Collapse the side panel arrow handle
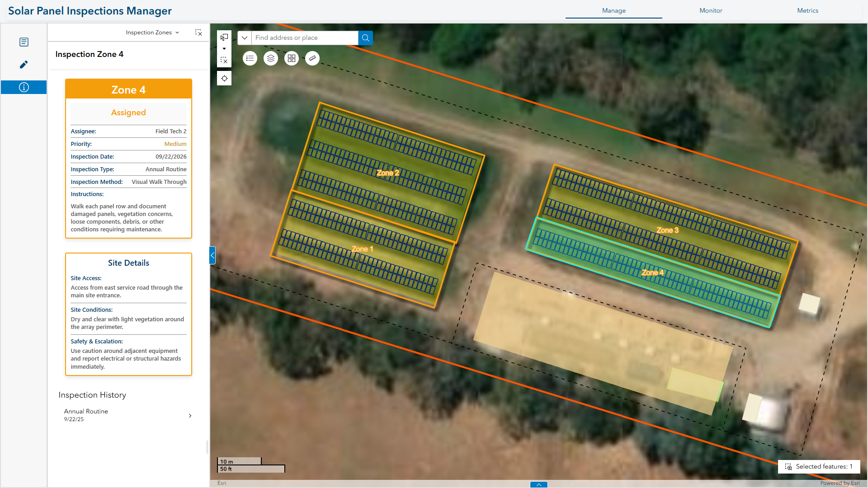 [x=212, y=255]
